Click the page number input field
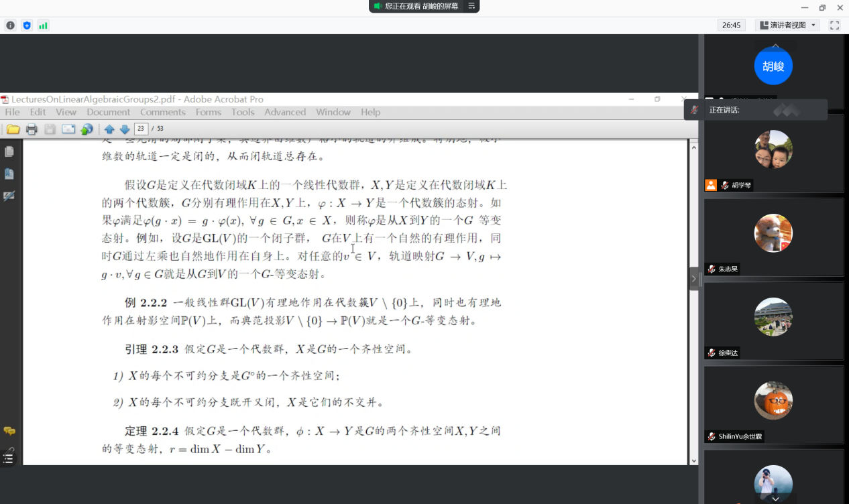The width and height of the screenshot is (849, 504). 141,129
